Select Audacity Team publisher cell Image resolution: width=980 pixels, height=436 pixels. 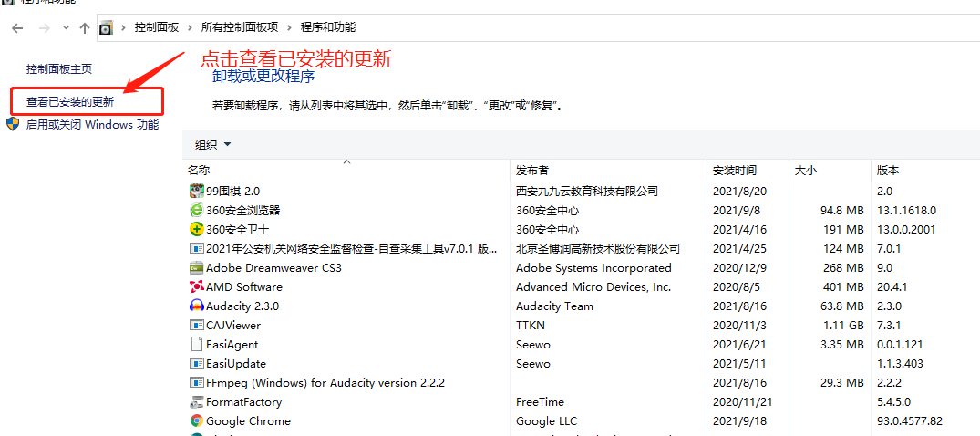click(x=554, y=306)
